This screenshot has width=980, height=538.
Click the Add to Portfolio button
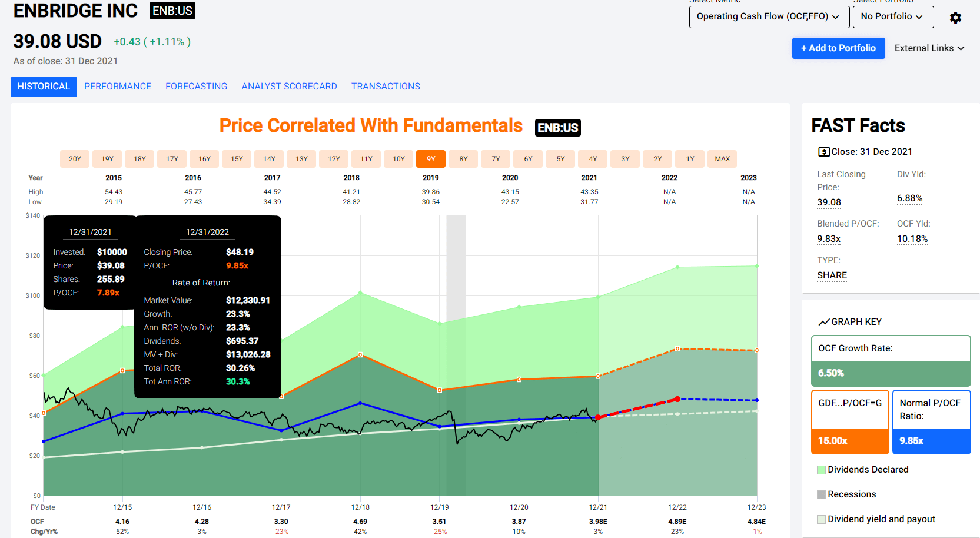click(838, 48)
